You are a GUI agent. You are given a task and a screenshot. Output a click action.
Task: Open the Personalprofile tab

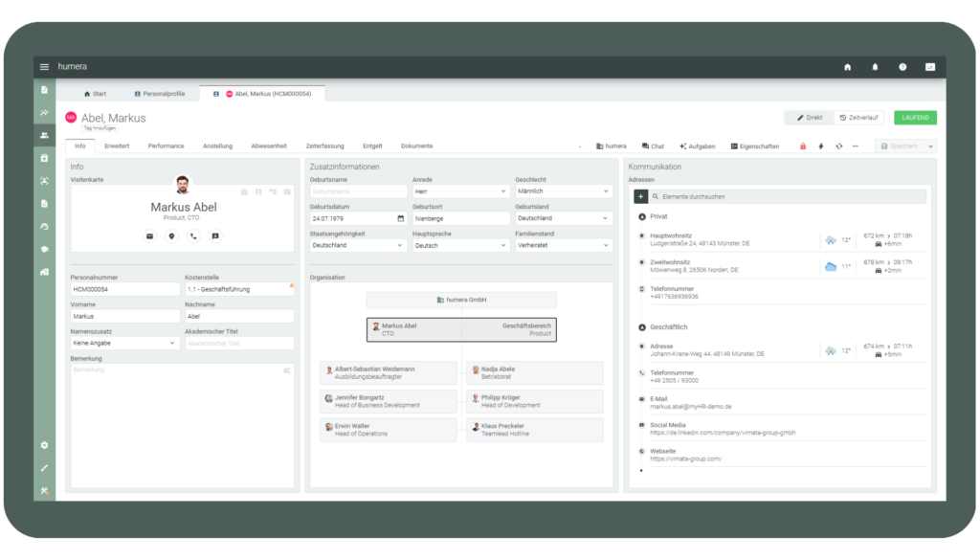162,94
